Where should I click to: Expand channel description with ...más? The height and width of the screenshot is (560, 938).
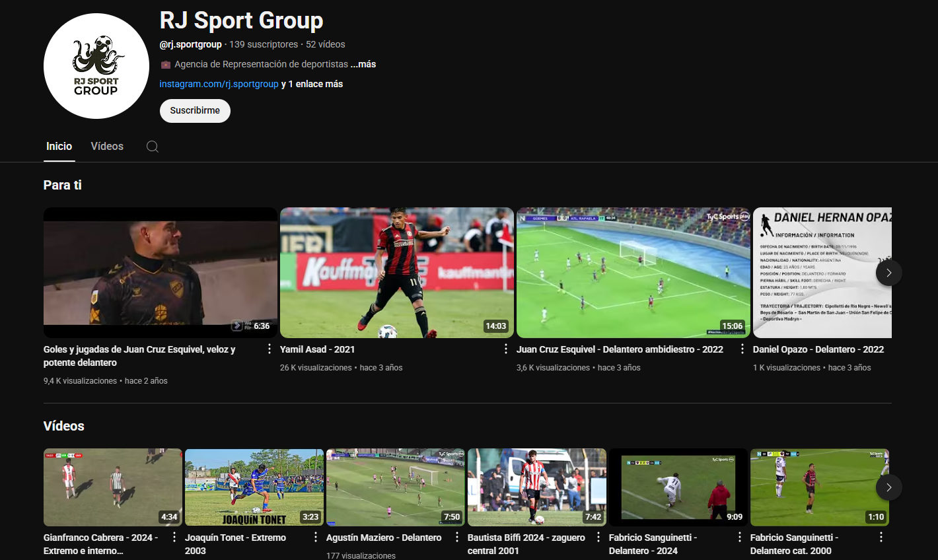click(x=363, y=64)
